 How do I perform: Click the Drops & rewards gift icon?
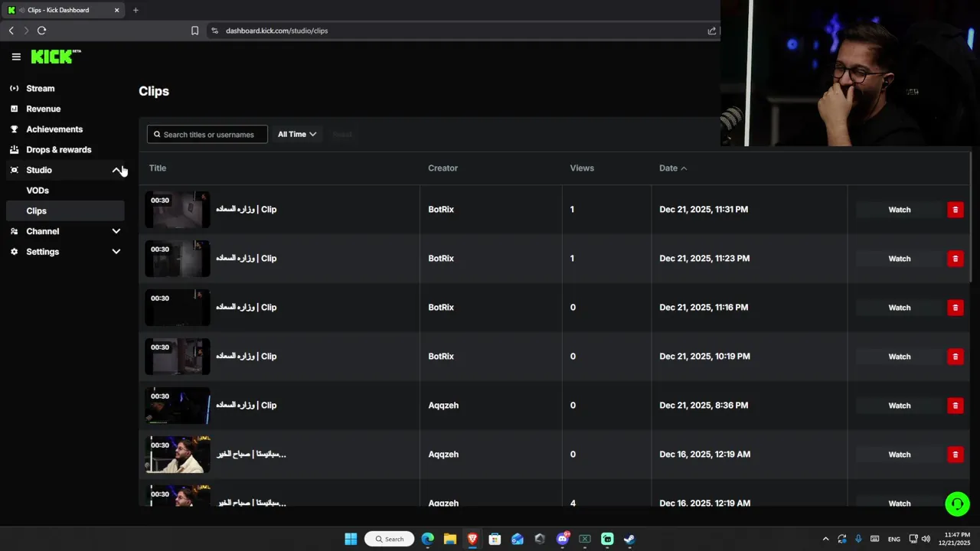[x=14, y=150]
